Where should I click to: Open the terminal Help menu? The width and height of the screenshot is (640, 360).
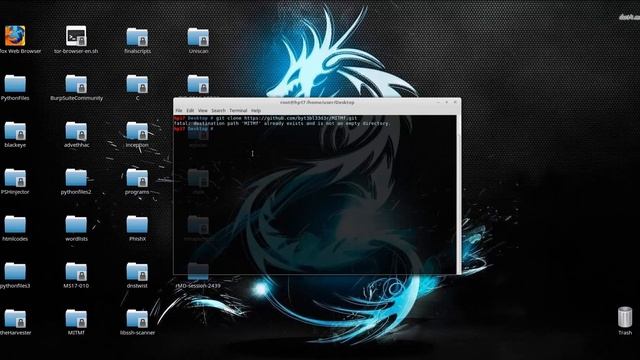[x=256, y=111]
